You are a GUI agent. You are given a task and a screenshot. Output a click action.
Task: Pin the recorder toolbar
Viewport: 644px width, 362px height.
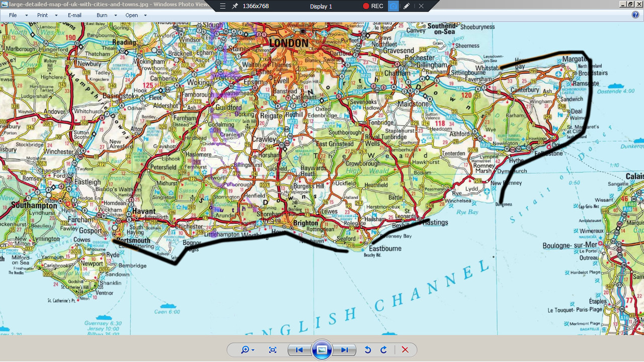coord(235,6)
